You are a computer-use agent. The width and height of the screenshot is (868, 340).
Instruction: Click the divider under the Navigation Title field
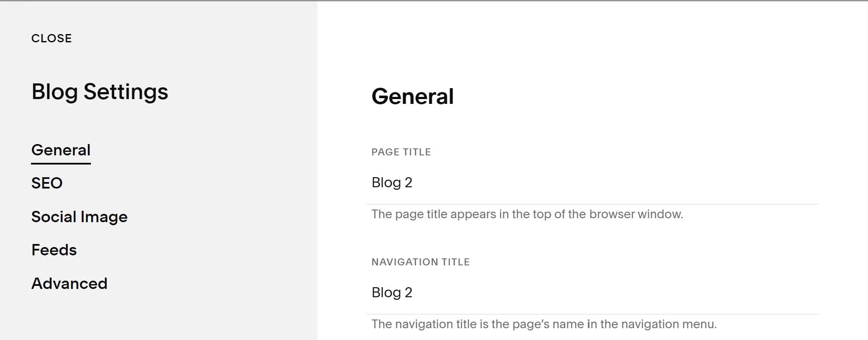coord(593,314)
